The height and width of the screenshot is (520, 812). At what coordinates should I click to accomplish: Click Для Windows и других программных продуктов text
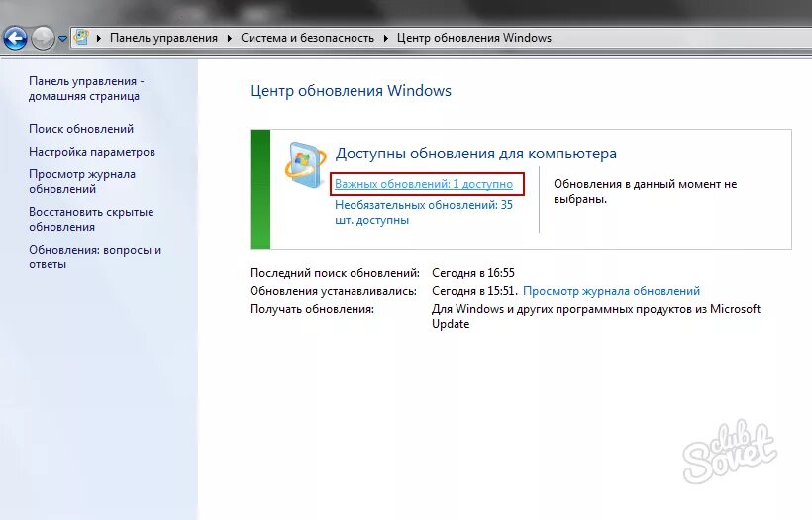tap(596, 316)
